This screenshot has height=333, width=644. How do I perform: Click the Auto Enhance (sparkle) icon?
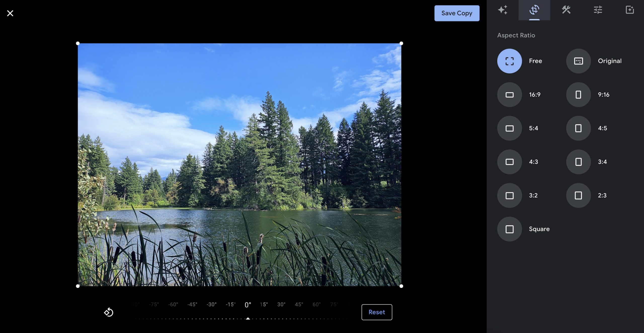(503, 10)
